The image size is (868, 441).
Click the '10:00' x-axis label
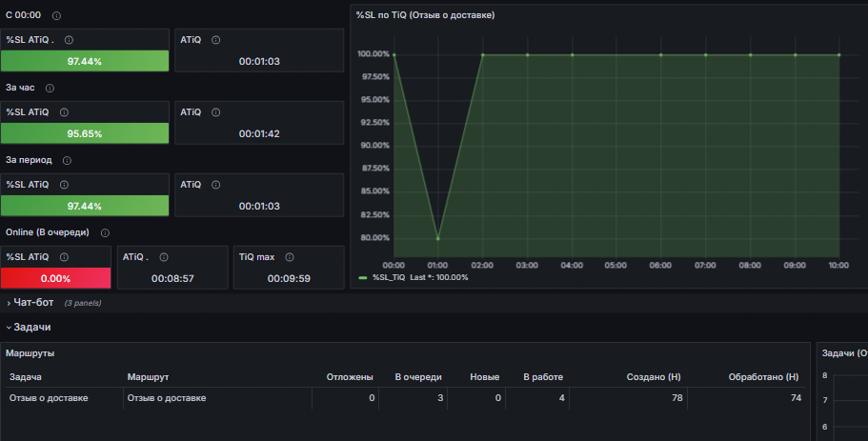pos(838,266)
